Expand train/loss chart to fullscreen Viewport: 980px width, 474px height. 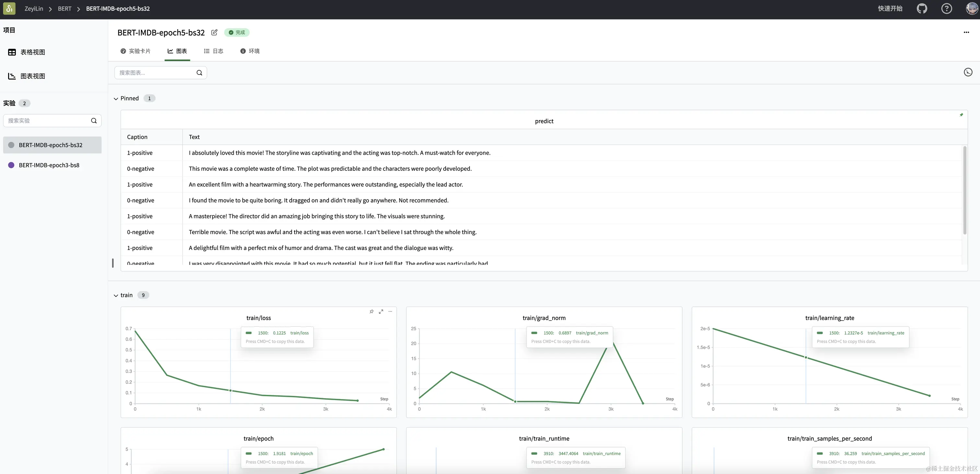[x=381, y=312]
